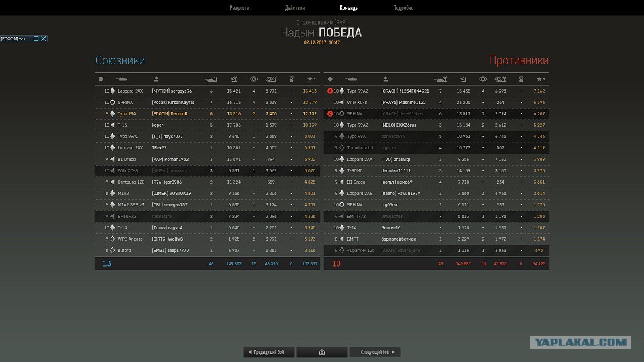Sort allies by the damage dealt icon
The height and width of the screenshot is (362, 644).
point(233,79)
